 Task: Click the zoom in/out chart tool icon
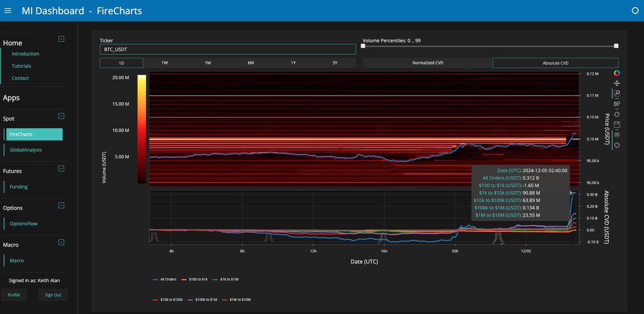[617, 104]
